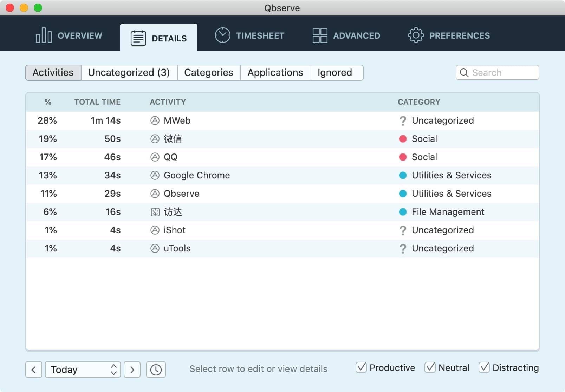Click the QQ app icon
The height and width of the screenshot is (392, 565).
point(155,157)
